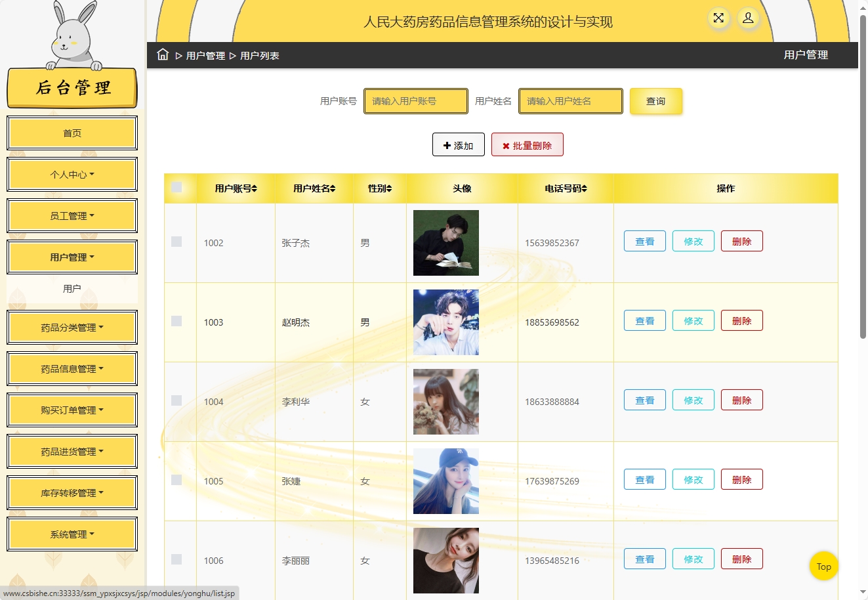The width and height of the screenshot is (868, 600).
Task: Edit the user 张子杰 record
Action: tap(693, 242)
